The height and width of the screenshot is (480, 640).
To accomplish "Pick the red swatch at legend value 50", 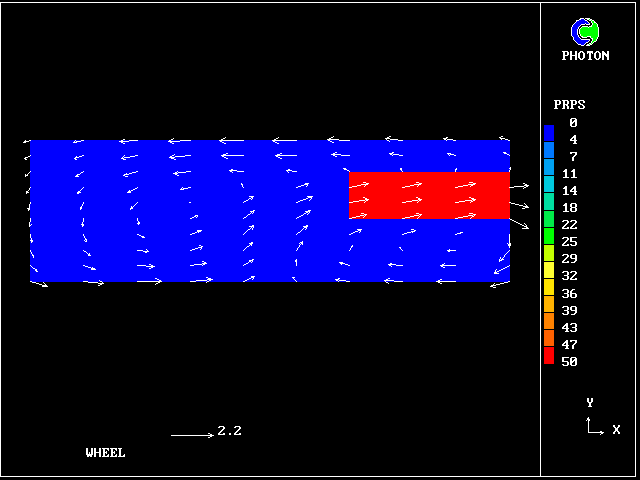I will [x=548, y=356].
